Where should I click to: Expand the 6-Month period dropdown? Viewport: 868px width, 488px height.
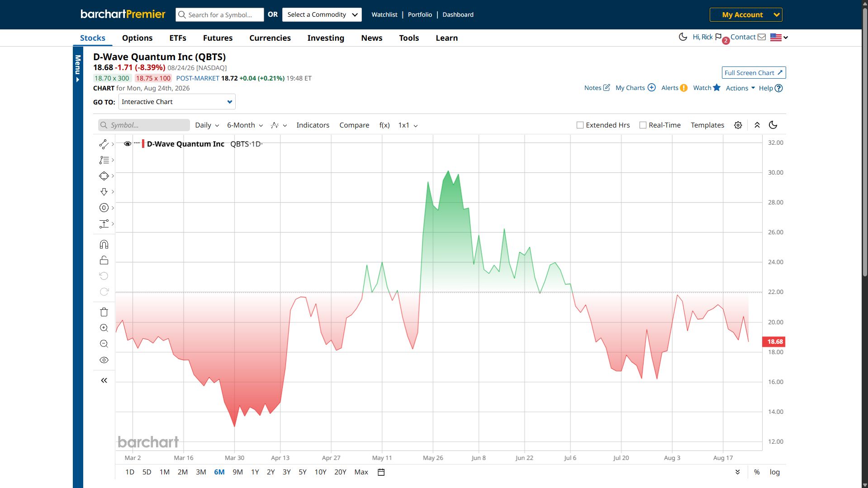(x=245, y=125)
